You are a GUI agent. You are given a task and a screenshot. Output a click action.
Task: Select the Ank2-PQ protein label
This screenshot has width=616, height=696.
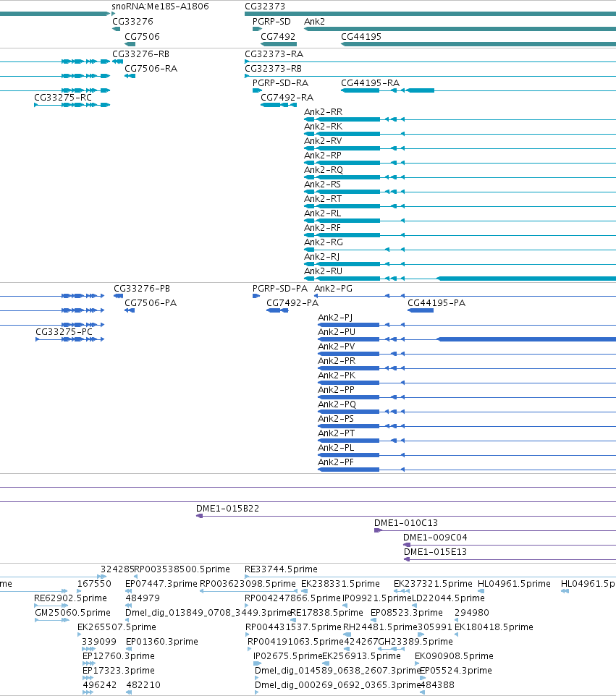pyautogui.click(x=337, y=404)
